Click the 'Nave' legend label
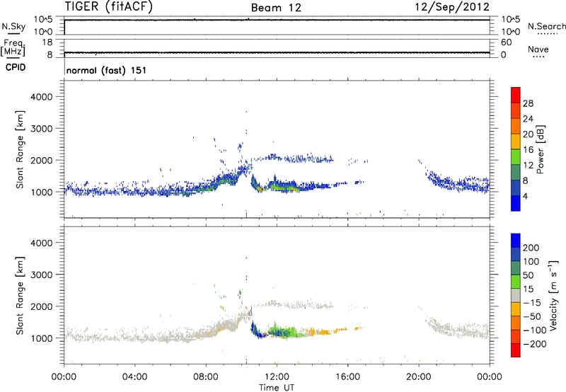This screenshot has width=566, height=392. (x=538, y=50)
